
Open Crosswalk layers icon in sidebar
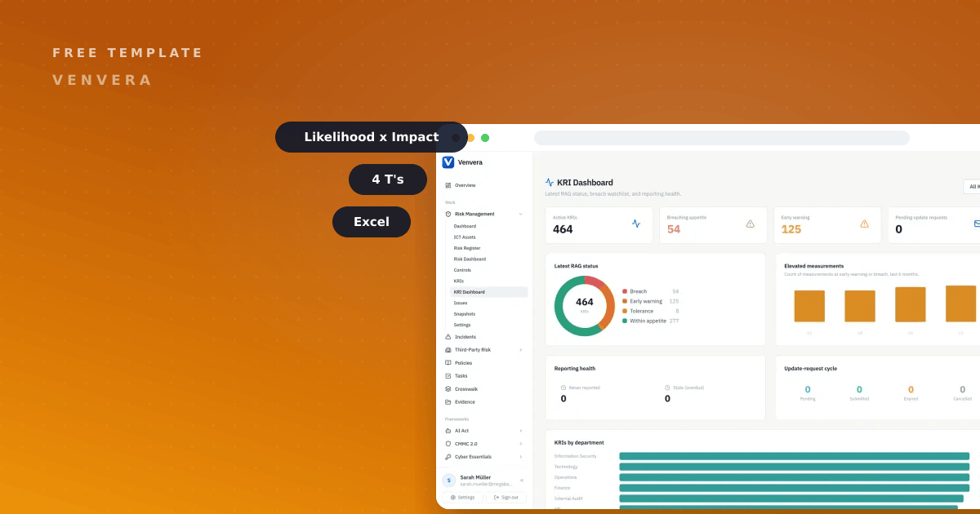click(x=448, y=389)
